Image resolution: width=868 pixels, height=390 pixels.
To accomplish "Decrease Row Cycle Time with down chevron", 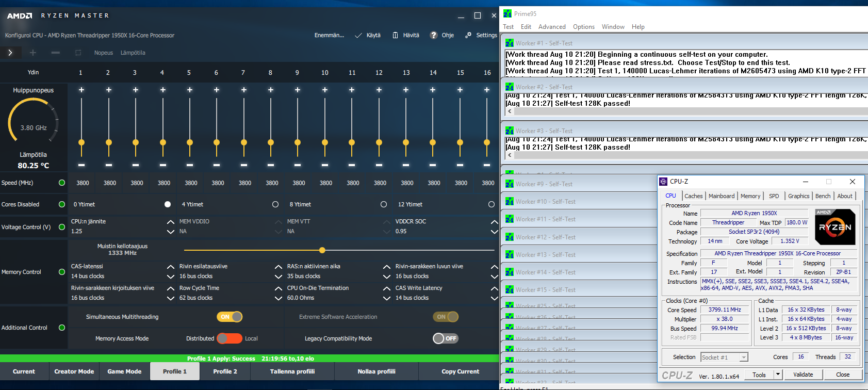I will click(279, 298).
